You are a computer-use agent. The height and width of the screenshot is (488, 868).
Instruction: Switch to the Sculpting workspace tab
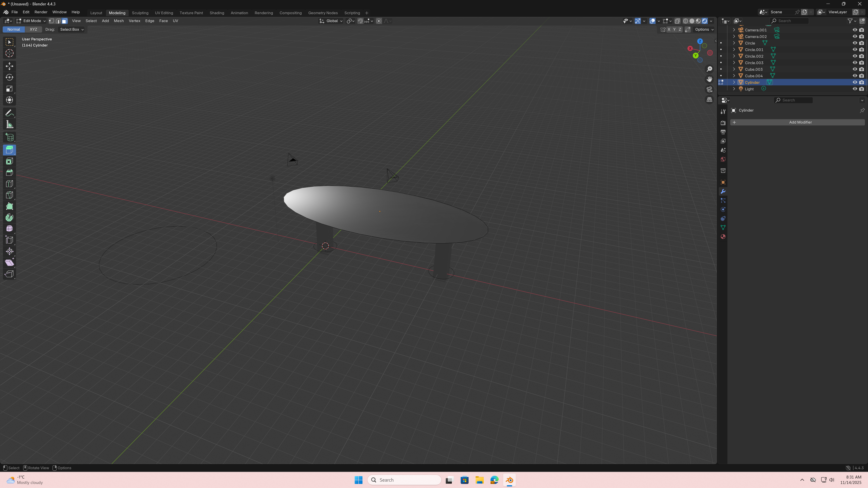(140, 13)
